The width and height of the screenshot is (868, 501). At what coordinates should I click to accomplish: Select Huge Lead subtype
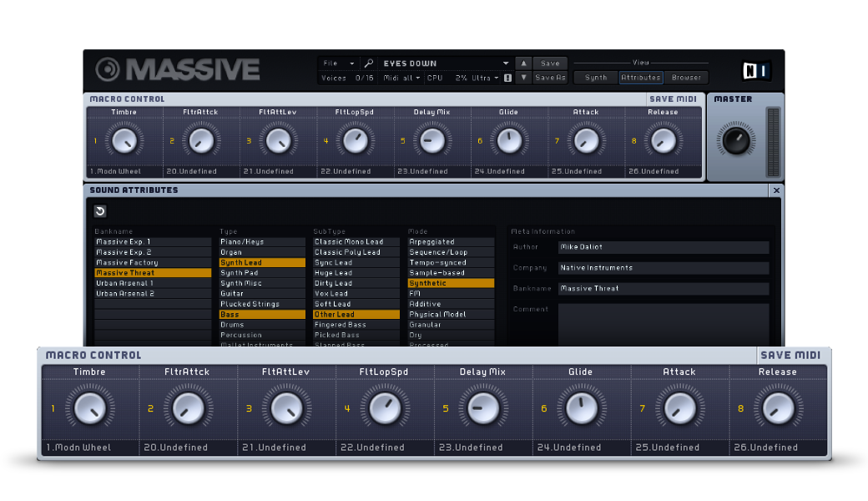tap(356, 273)
